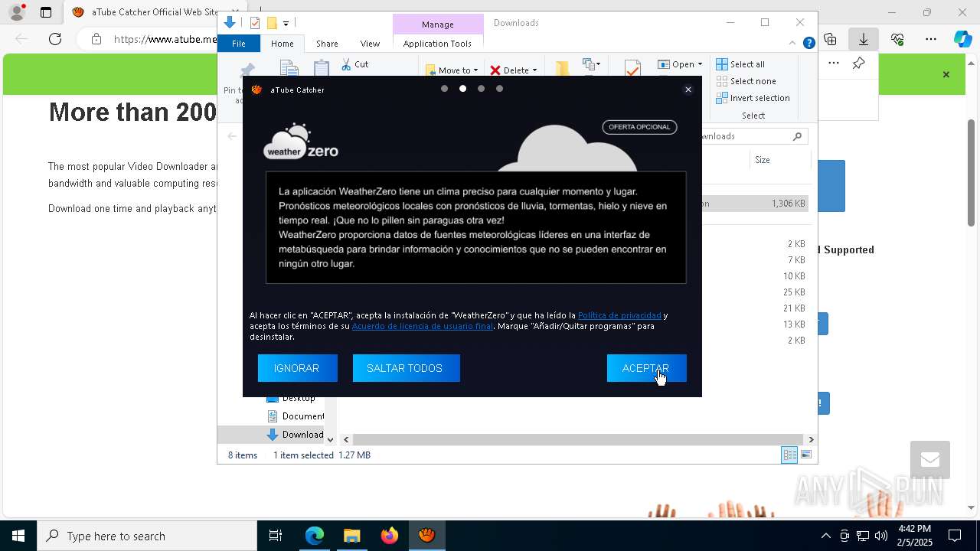The width and height of the screenshot is (980, 551).
Task: Switch to the View ribbon tab
Action: coord(370,44)
